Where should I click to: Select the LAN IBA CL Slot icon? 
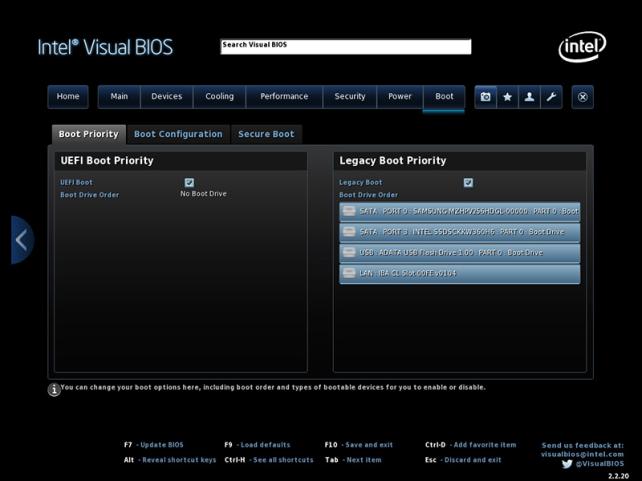click(349, 273)
